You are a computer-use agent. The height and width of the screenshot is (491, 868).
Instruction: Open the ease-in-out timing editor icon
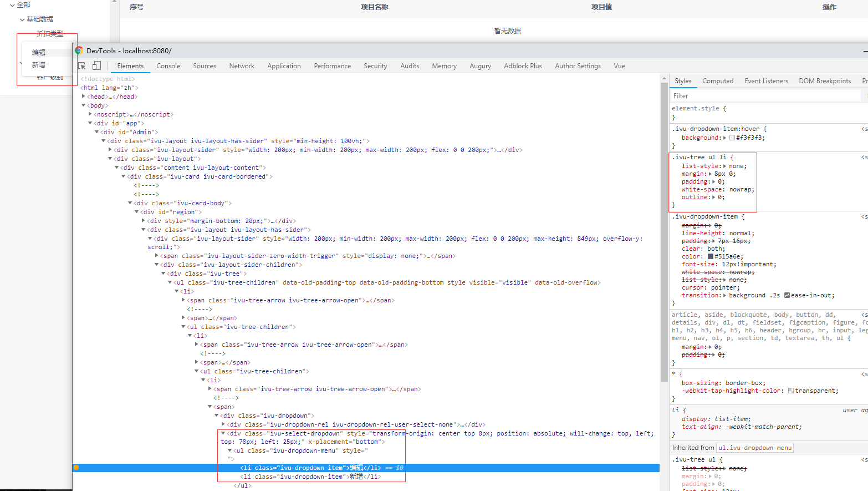(787, 295)
